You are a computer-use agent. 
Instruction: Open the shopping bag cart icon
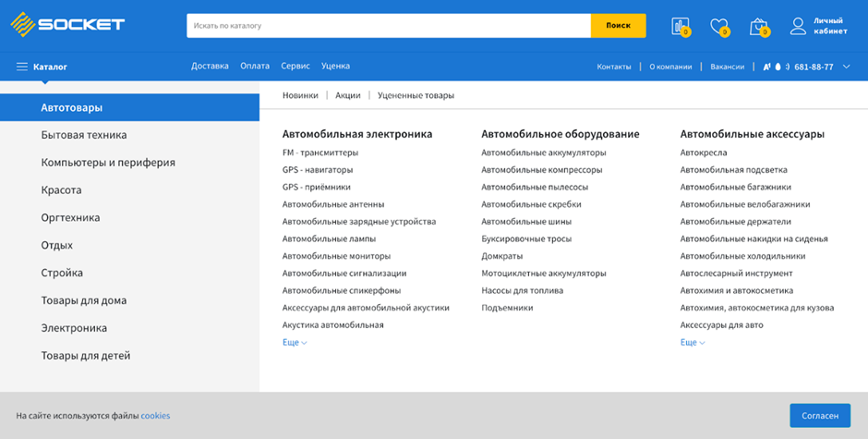pos(758,26)
